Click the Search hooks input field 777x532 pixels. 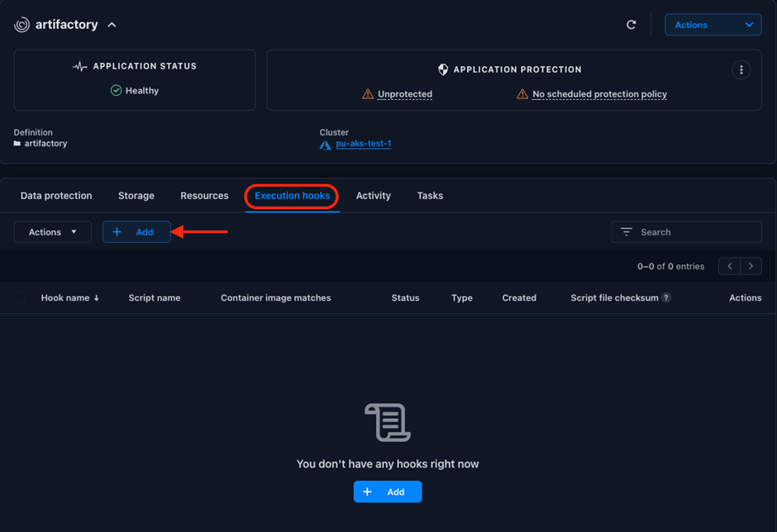[686, 232]
